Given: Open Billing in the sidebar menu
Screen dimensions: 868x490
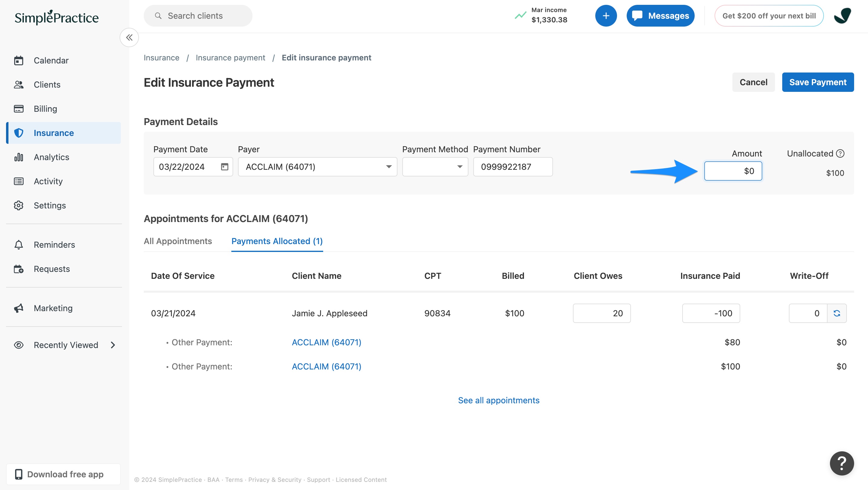Looking at the screenshot, I should (63, 109).
